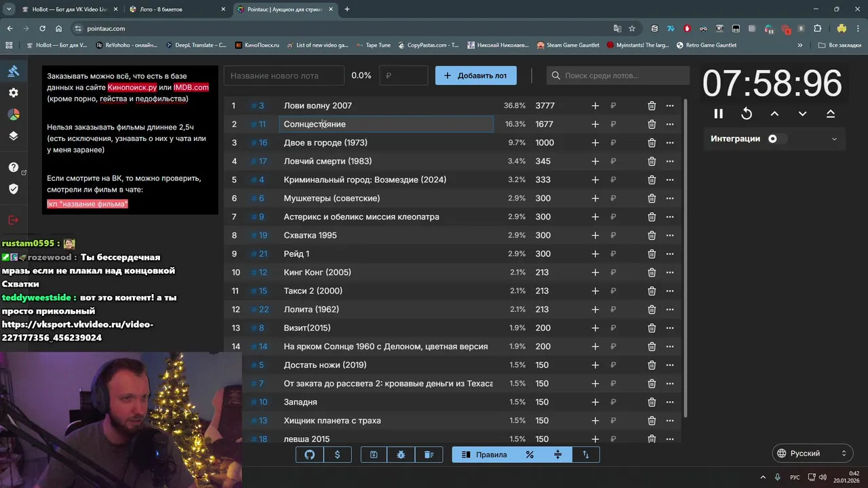
Task: Click the double-up timer arrow icon
Action: click(831, 114)
